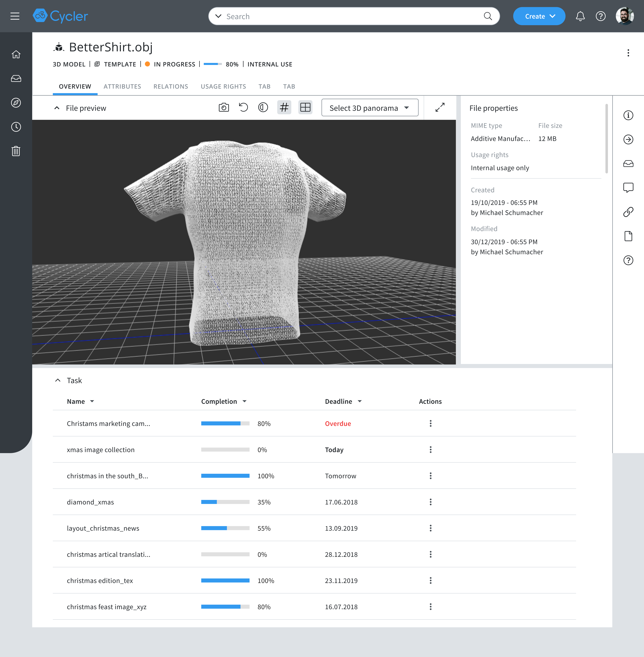The width and height of the screenshot is (644, 657).
Task: Collapse the Task section
Action: pos(58,380)
